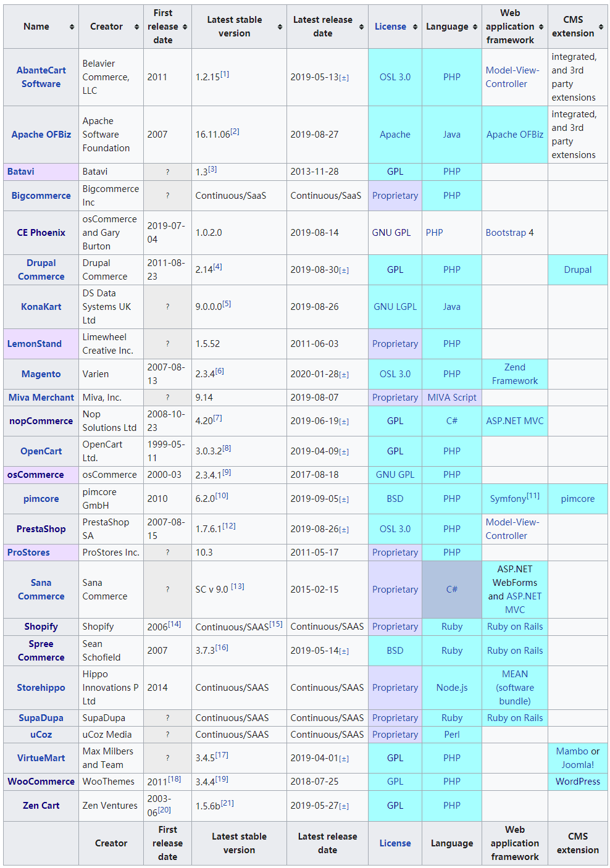
Task: Open Storehippo link
Action: [x=41, y=688]
